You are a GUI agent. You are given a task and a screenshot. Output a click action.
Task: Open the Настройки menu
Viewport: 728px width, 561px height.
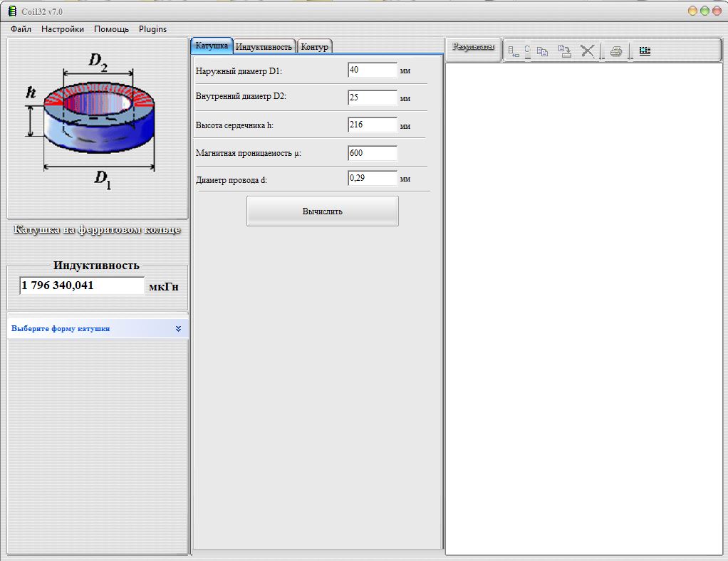pos(63,29)
